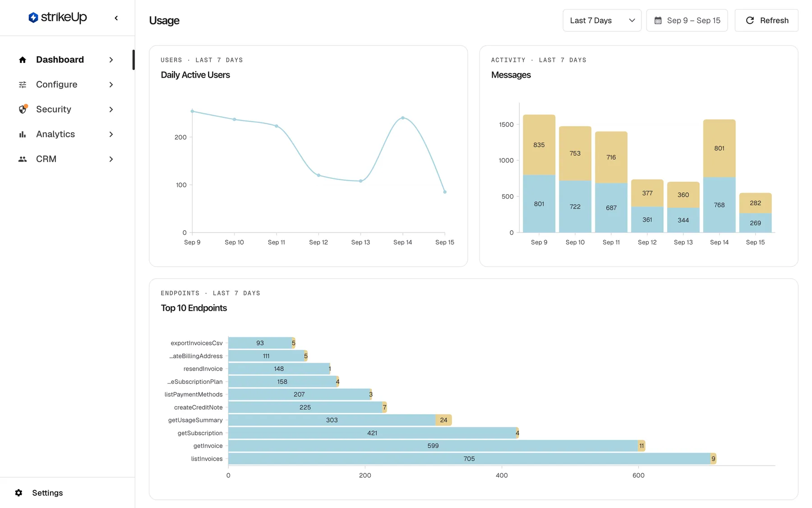Click the 282 segment of Sep 15 bar

point(755,203)
